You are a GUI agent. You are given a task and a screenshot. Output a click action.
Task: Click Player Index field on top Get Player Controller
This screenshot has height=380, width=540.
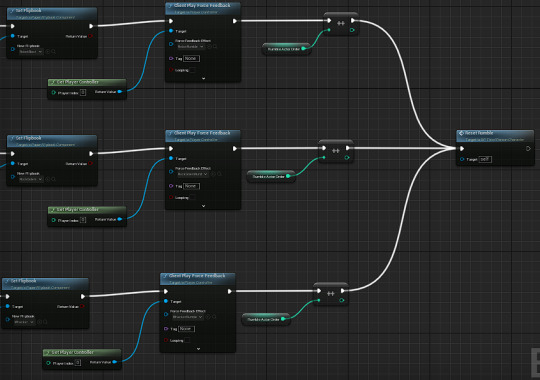pos(83,92)
